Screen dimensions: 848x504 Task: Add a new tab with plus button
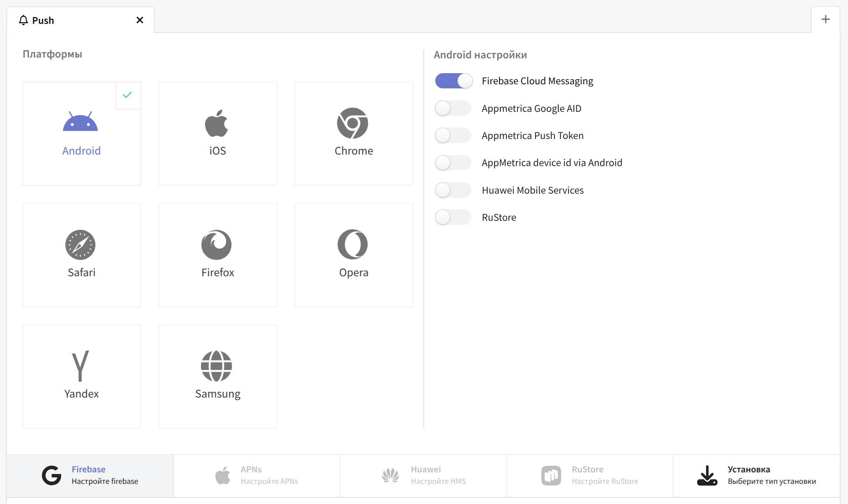pos(825,19)
